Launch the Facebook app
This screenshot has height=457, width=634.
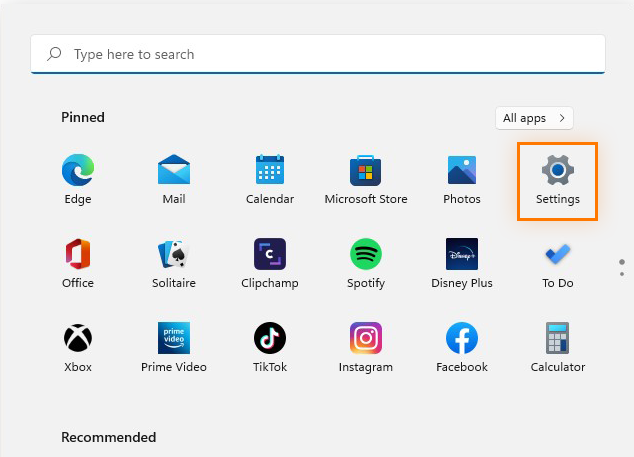click(462, 347)
